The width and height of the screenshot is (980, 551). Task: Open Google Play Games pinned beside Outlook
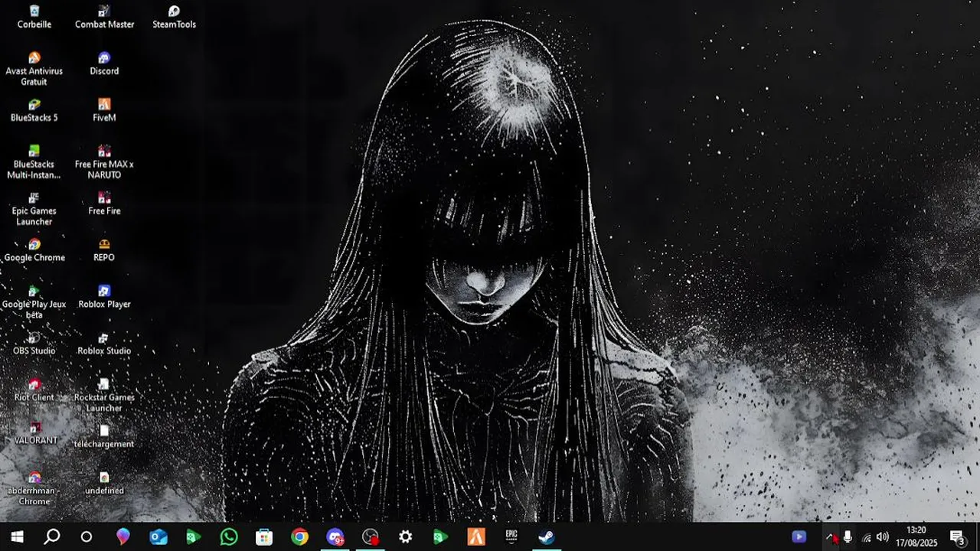point(194,536)
